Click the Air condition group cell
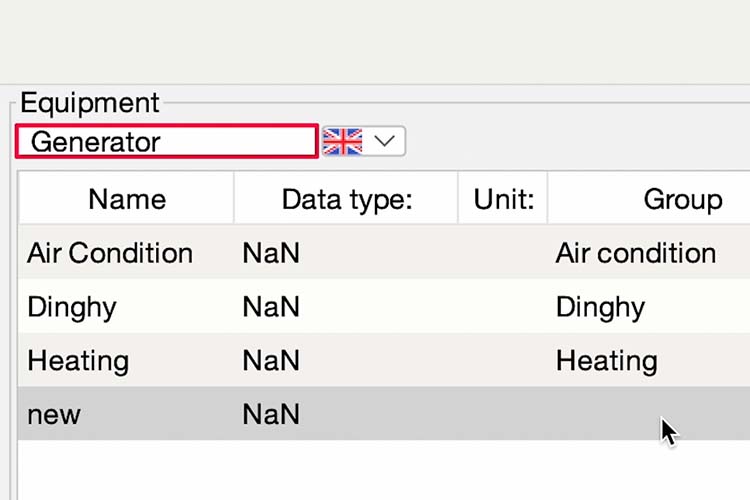The width and height of the screenshot is (750, 500). click(x=636, y=253)
